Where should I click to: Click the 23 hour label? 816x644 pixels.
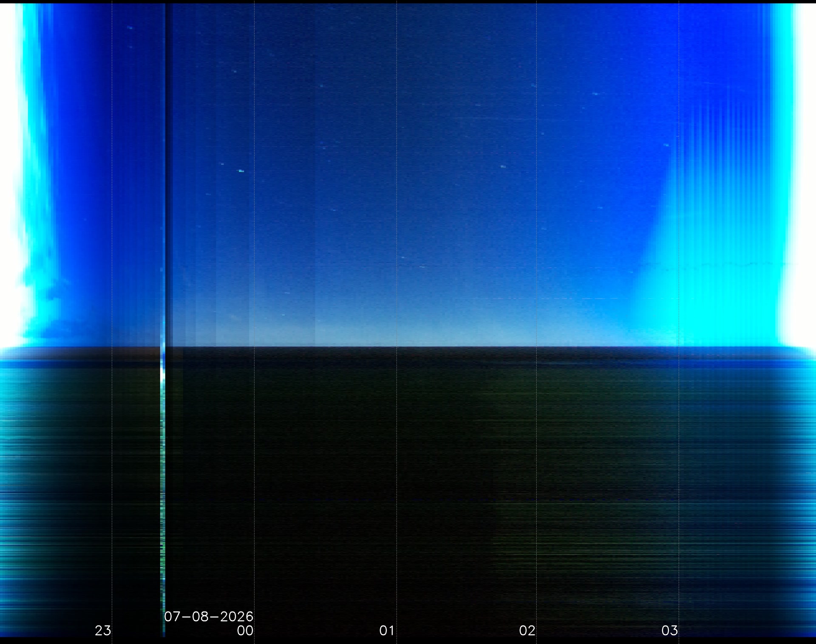(x=103, y=630)
